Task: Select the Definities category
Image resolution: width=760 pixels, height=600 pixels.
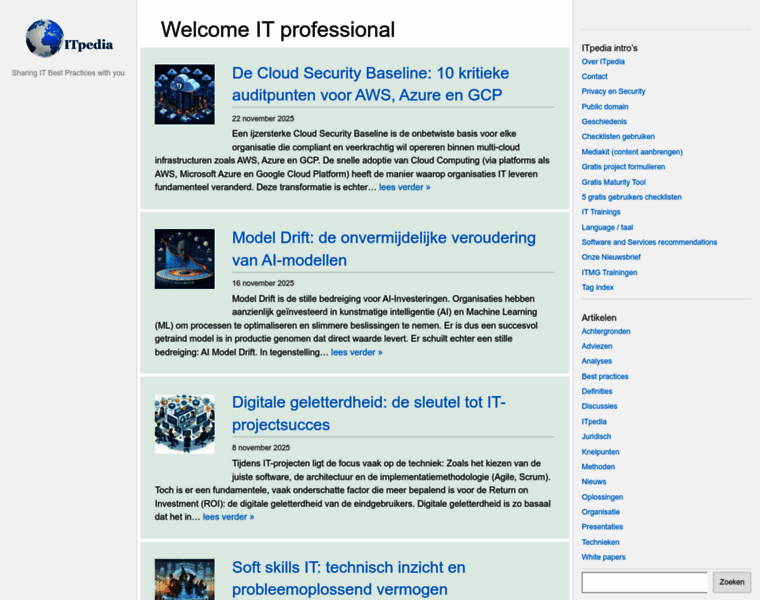Action: [597, 392]
